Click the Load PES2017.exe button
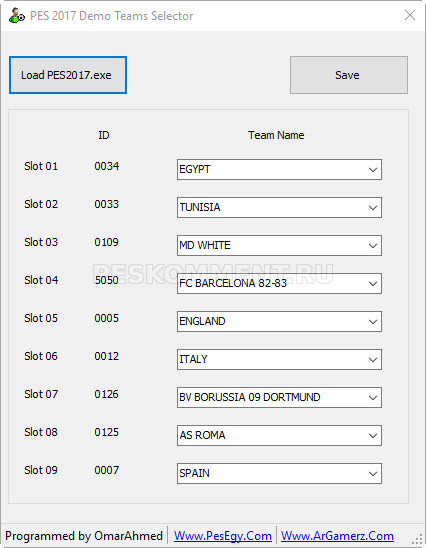Image resolution: width=426 pixels, height=548 pixels. [x=68, y=75]
